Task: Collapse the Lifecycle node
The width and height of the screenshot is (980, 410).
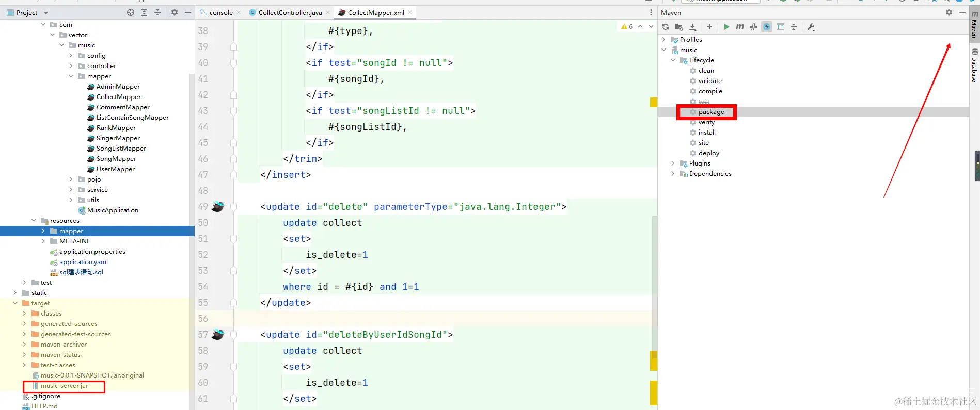Action: pyautogui.click(x=673, y=60)
